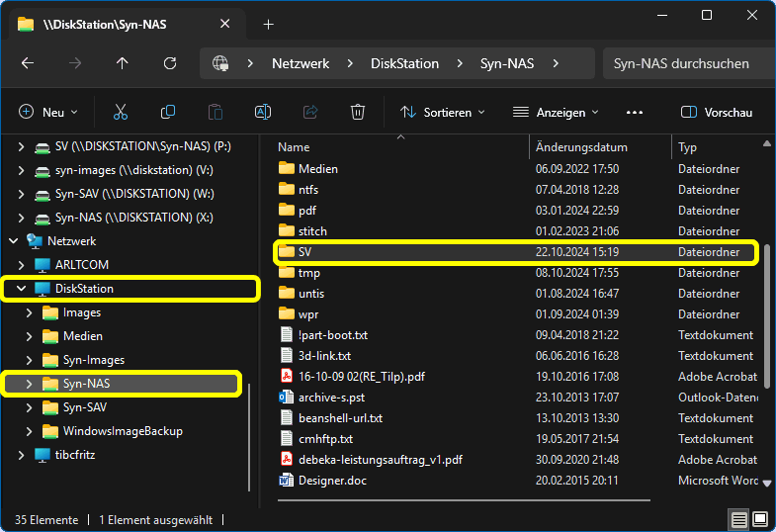Go up one level with Up arrow
Screen dimensions: 776x532
pos(123,63)
